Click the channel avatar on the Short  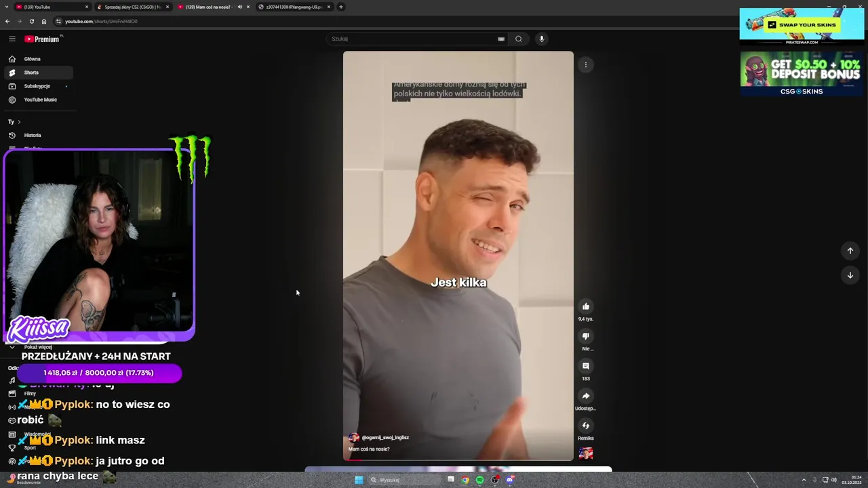click(353, 438)
